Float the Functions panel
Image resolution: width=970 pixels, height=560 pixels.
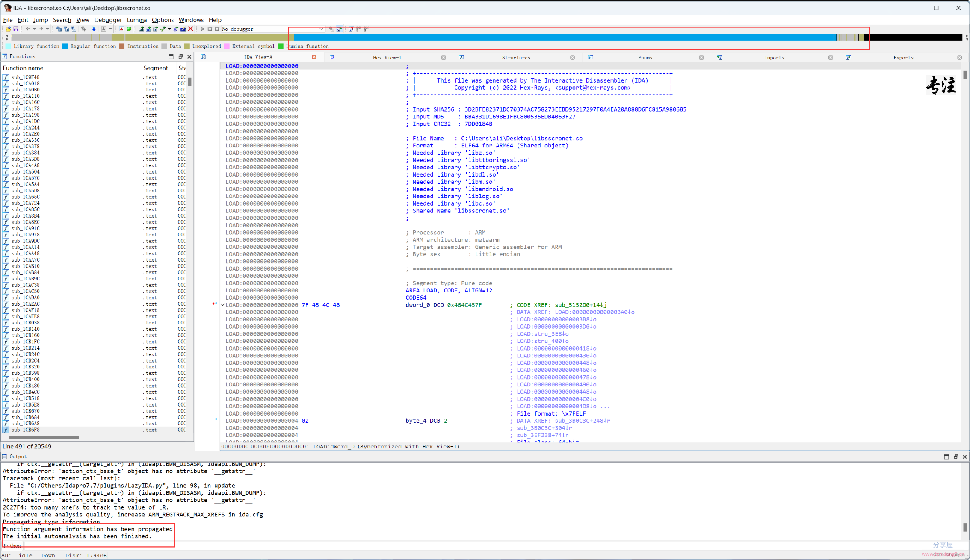(180, 56)
